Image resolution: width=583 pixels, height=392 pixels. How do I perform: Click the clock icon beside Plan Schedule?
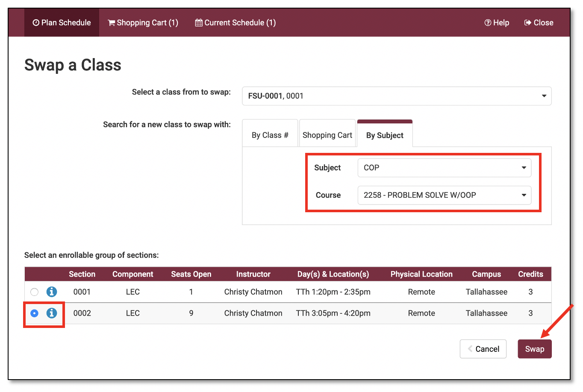point(36,23)
